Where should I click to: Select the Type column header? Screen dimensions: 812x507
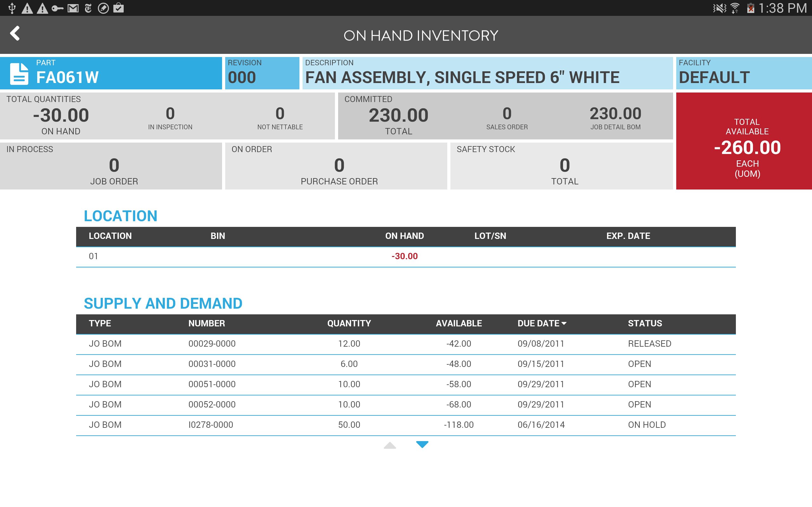click(100, 323)
